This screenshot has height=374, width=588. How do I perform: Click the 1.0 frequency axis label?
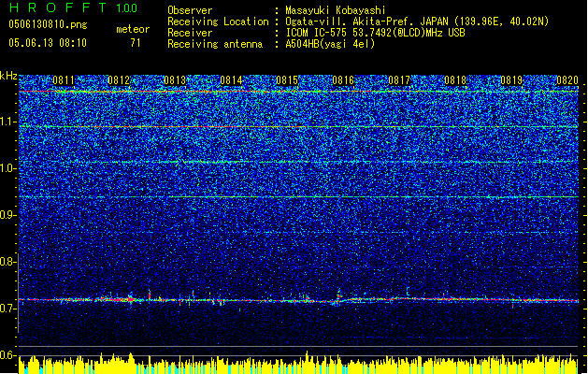tap(7, 168)
